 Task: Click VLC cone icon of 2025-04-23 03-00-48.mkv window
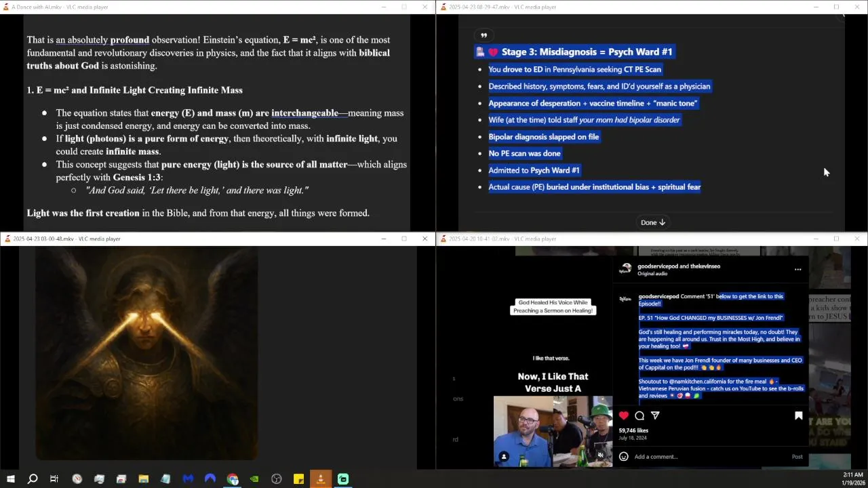6,239
